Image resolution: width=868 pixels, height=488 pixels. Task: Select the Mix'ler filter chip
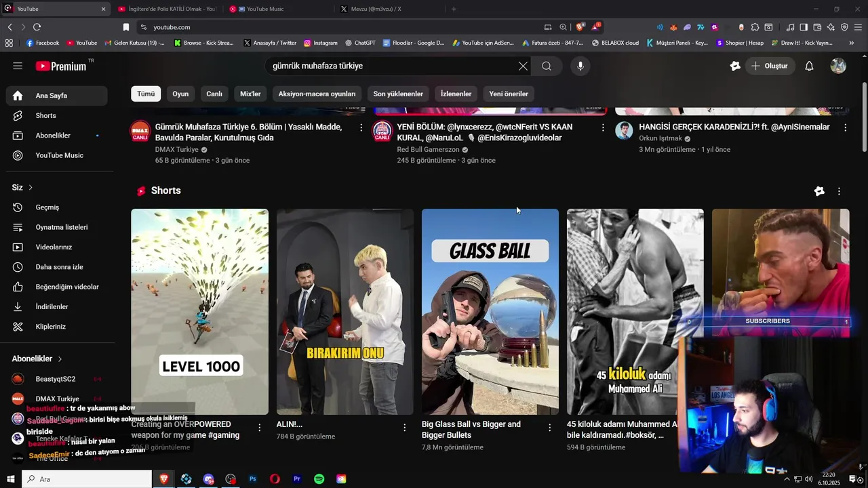[250, 94]
